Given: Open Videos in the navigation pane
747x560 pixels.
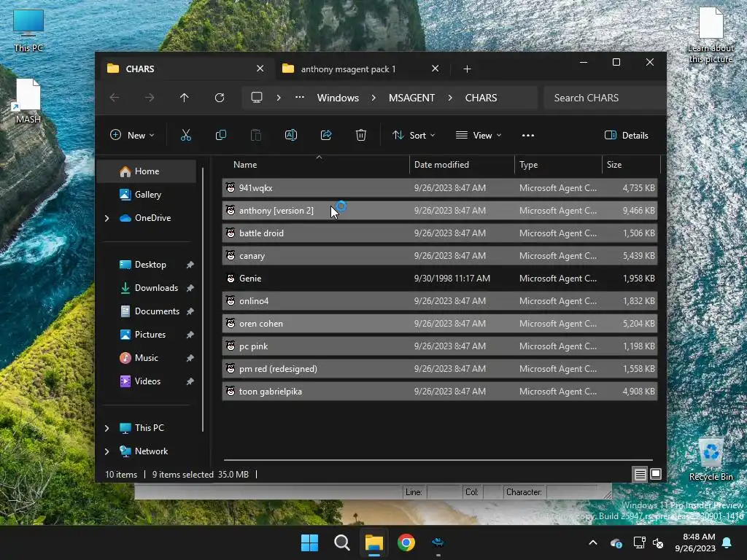Looking at the screenshot, I should (147, 381).
